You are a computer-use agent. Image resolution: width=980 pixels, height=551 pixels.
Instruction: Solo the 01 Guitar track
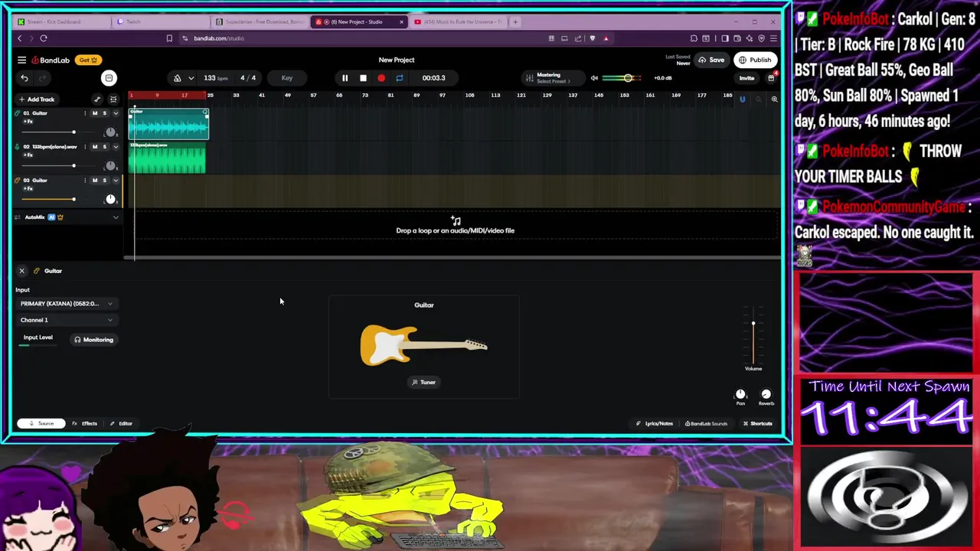(x=105, y=113)
